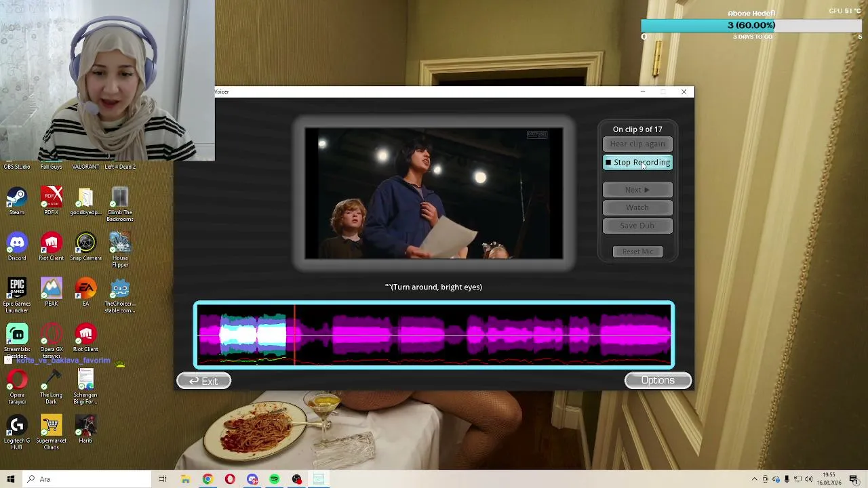This screenshot has width=868, height=488.
Task: Launch PDF X from the desktop
Action: tap(52, 201)
